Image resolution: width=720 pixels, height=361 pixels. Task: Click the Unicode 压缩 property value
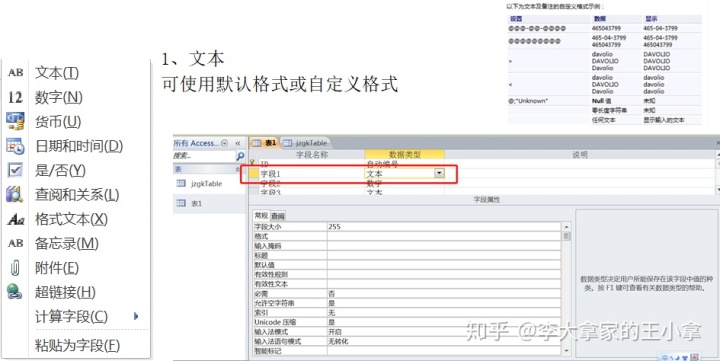(444, 322)
